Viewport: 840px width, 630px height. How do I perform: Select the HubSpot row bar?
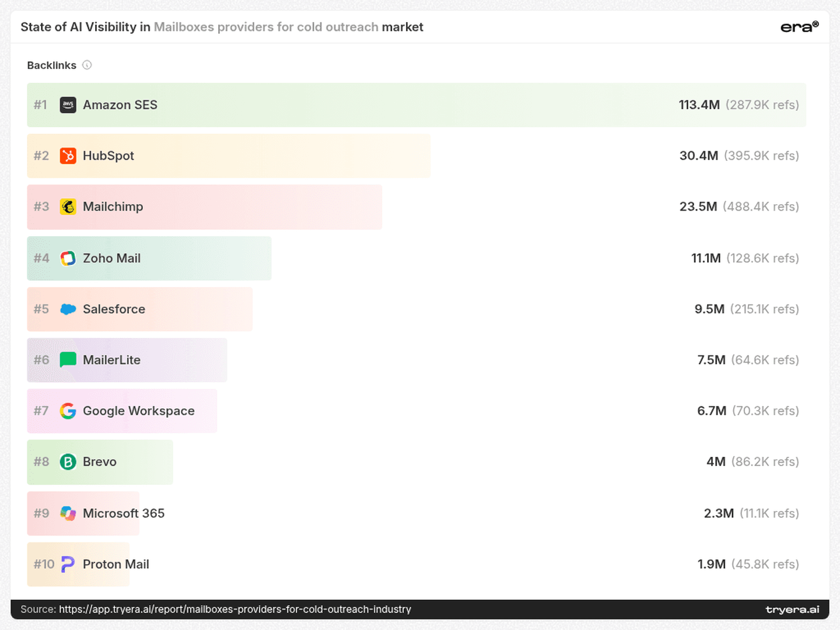pyautogui.click(x=229, y=156)
